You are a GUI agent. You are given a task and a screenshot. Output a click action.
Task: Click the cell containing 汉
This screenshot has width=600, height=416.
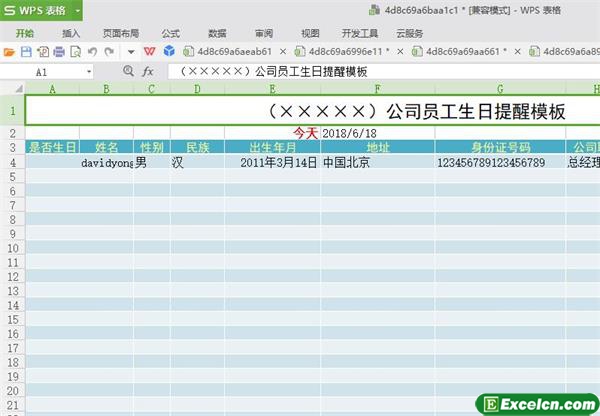coord(197,162)
